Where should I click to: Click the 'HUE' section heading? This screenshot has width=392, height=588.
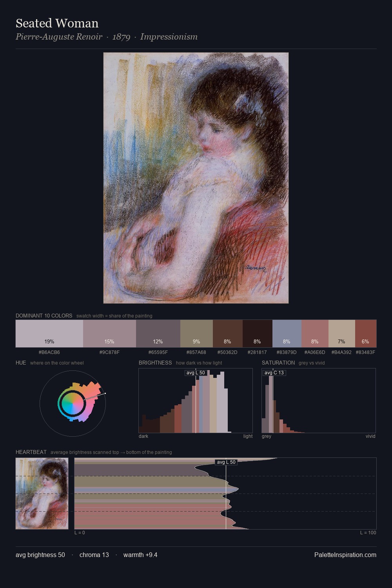click(x=21, y=363)
